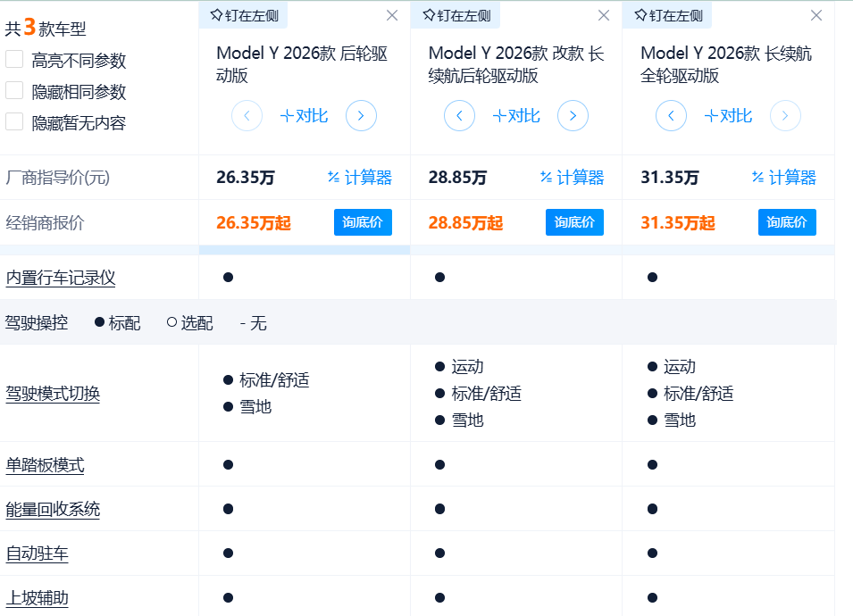Go to the previous model in the 后轮驱动版 column
This screenshot has height=616, width=853.
(247, 116)
